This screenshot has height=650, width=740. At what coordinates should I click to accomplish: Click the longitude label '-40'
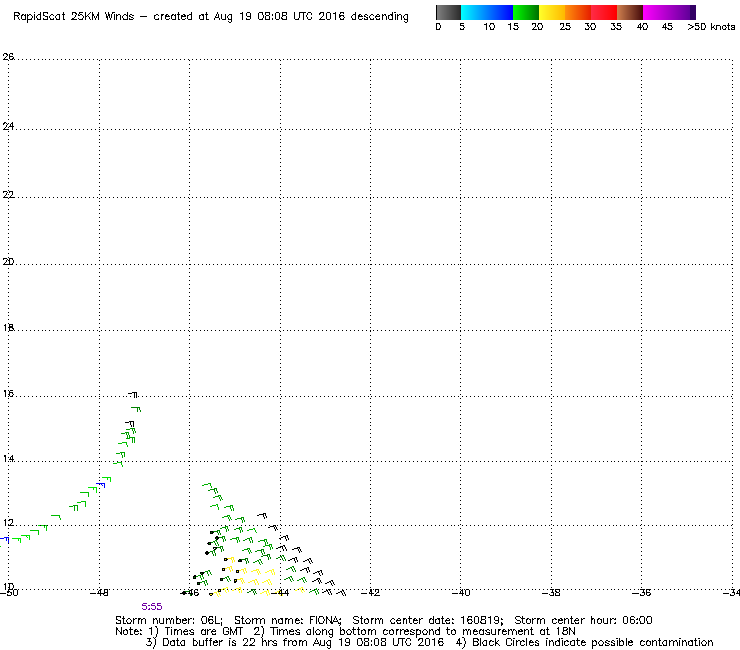coord(461,593)
